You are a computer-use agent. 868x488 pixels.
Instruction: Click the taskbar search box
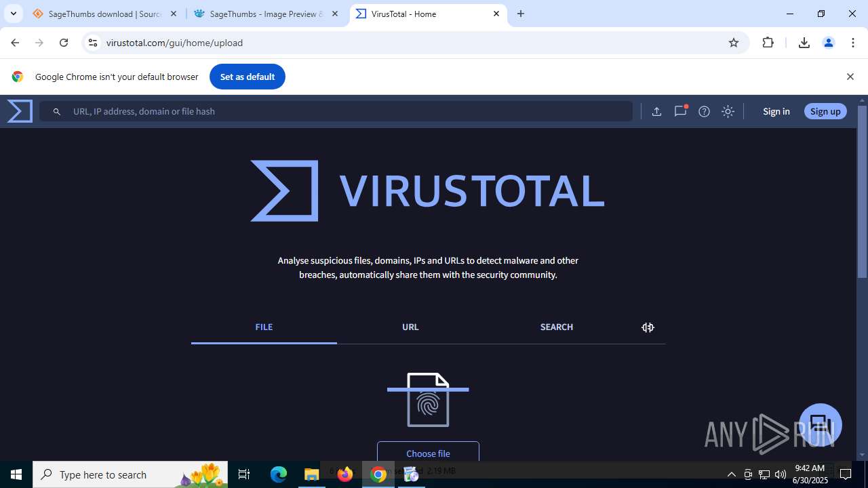pyautogui.click(x=131, y=474)
